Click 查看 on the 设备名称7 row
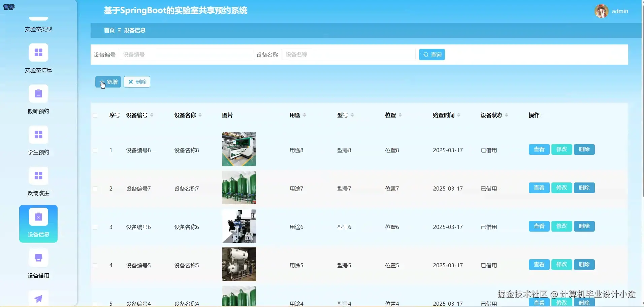Screen dimensions: 644x307 pos(538,187)
